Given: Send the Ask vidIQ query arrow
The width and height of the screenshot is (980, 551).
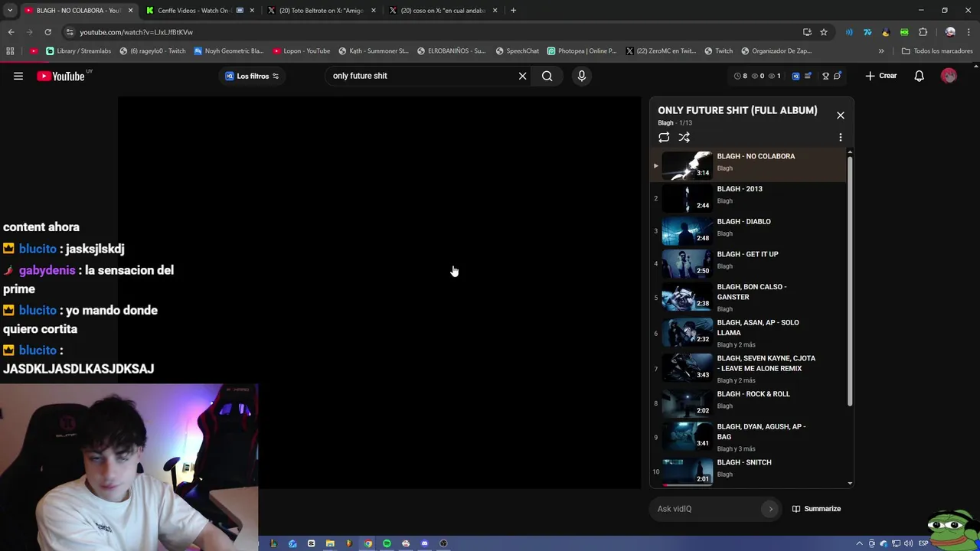Looking at the screenshot, I should pyautogui.click(x=771, y=509).
